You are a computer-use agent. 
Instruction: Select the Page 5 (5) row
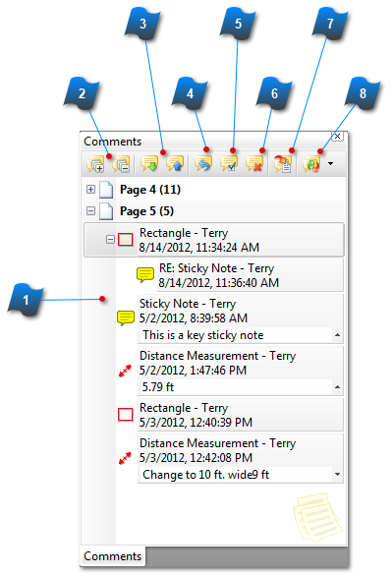[214, 211]
